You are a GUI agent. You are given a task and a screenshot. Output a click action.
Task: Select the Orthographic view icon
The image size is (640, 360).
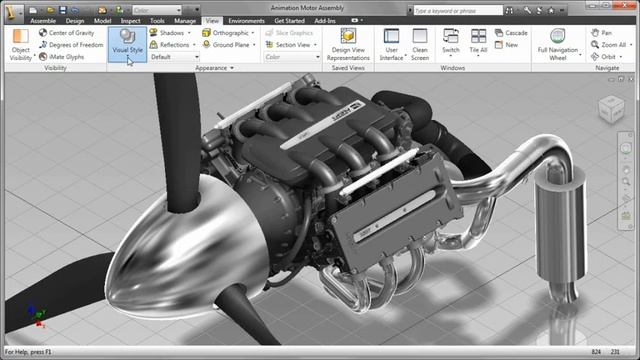coord(207,33)
